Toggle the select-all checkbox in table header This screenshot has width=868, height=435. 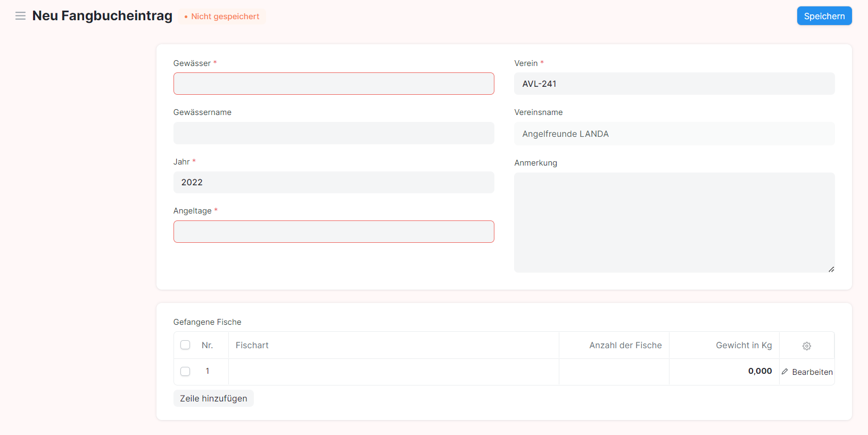point(185,345)
